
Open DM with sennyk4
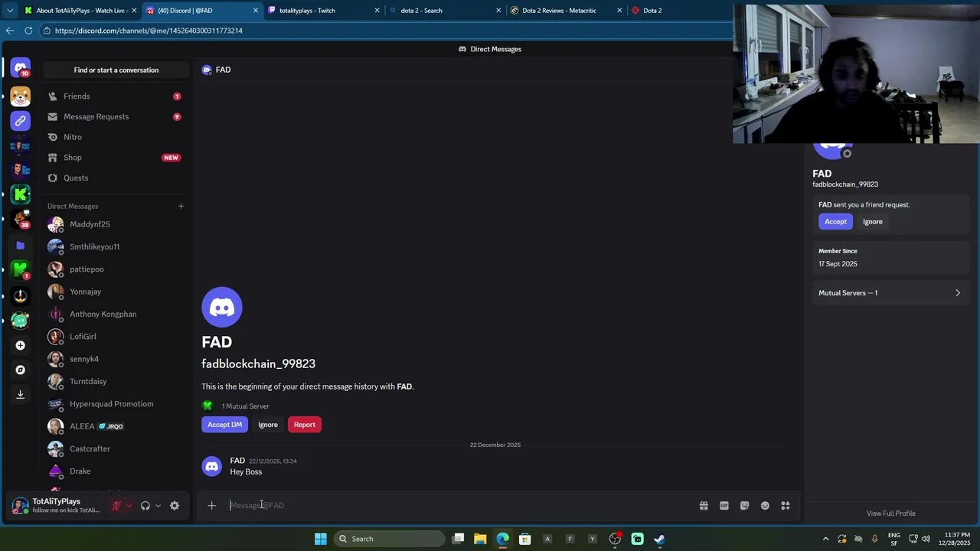click(116, 359)
